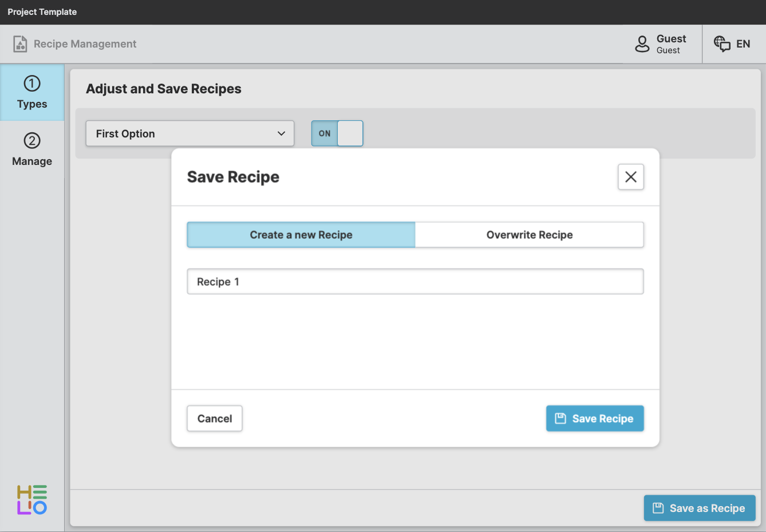766x532 pixels.
Task: Switch to Overwrite Recipe option
Action: pyautogui.click(x=529, y=235)
